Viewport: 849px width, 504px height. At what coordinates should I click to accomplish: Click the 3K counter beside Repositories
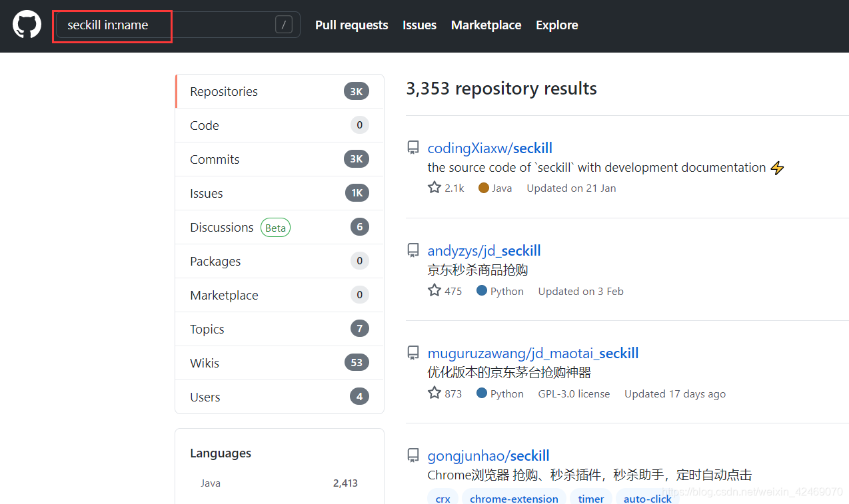357,91
